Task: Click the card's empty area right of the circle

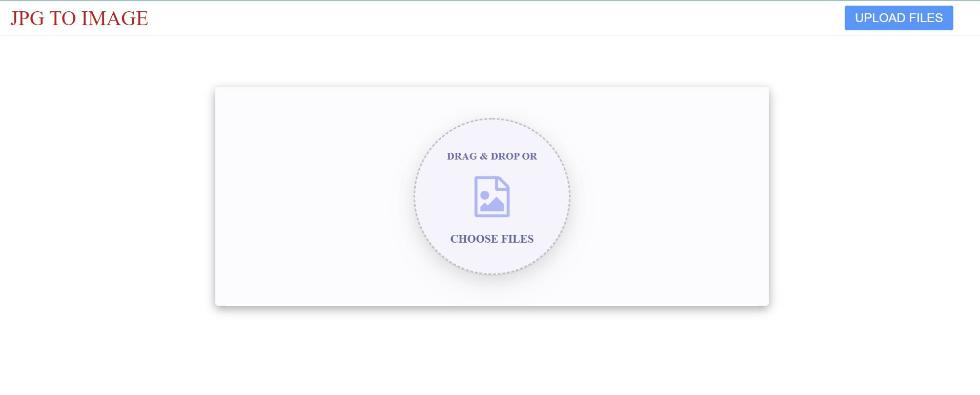Action: [x=669, y=196]
